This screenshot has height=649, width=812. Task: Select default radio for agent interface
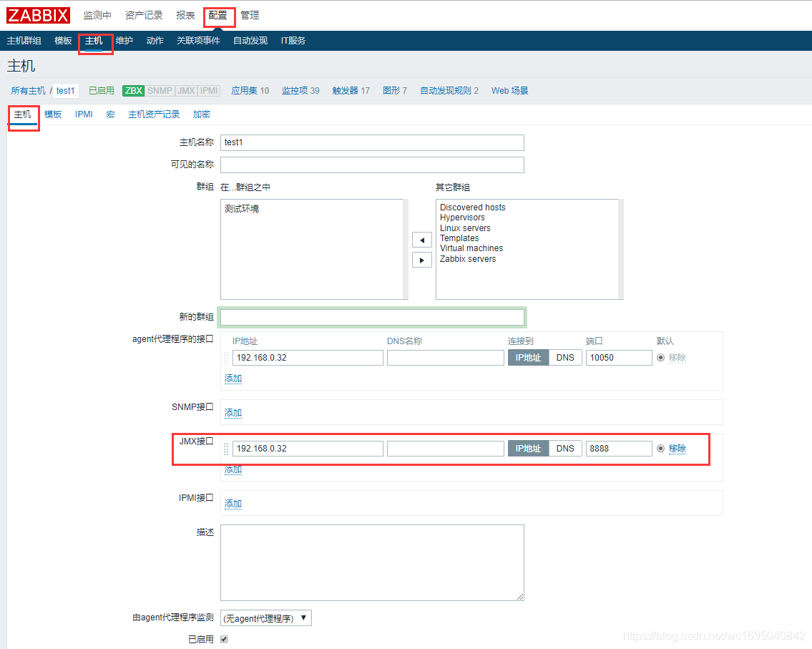(x=660, y=357)
